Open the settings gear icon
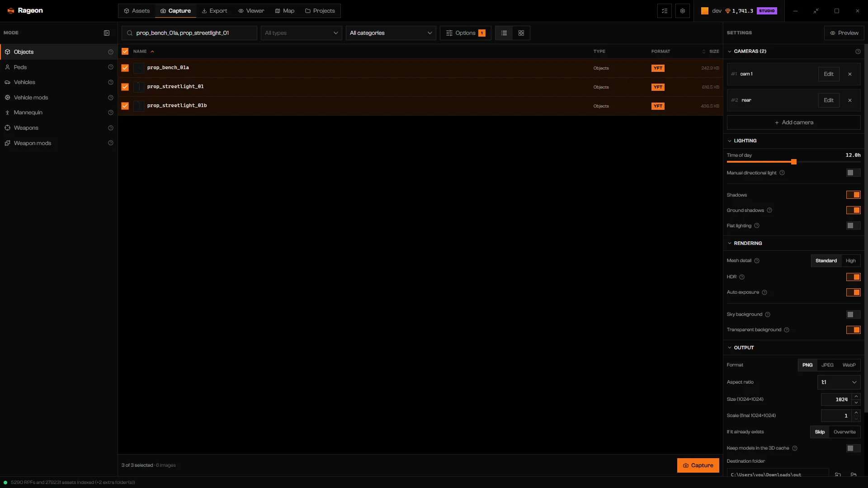This screenshot has width=868, height=488. tap(683, 11)
